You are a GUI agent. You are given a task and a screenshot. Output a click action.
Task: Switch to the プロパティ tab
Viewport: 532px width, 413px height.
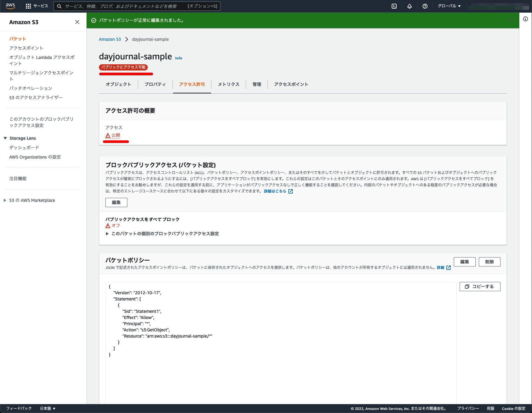click(155, 84)
